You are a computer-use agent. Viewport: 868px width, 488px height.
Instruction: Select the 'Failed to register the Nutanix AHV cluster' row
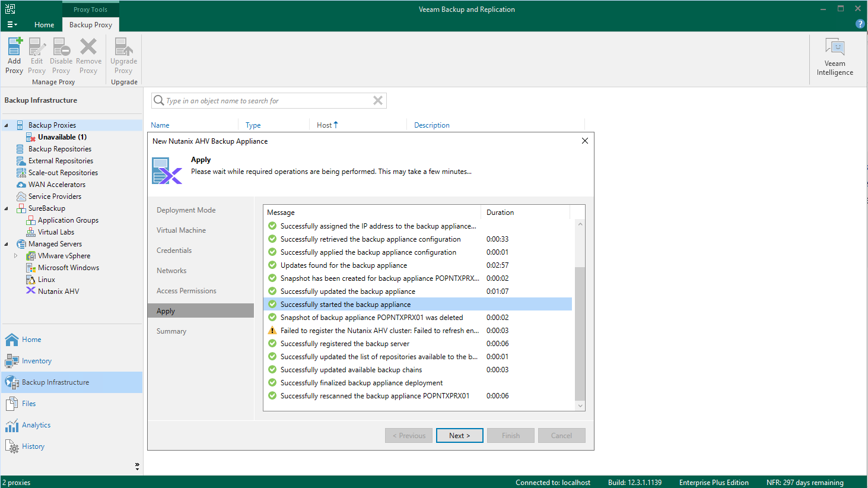(x=418, y=331)
